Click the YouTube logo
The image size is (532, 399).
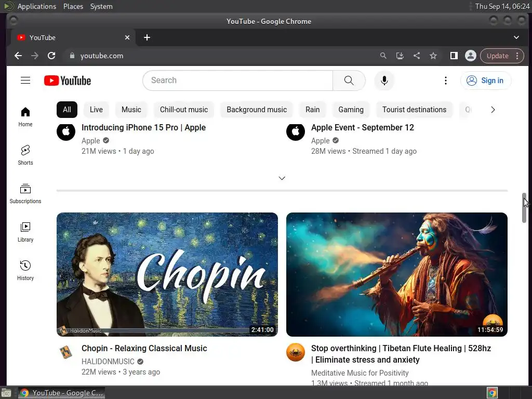68,81
